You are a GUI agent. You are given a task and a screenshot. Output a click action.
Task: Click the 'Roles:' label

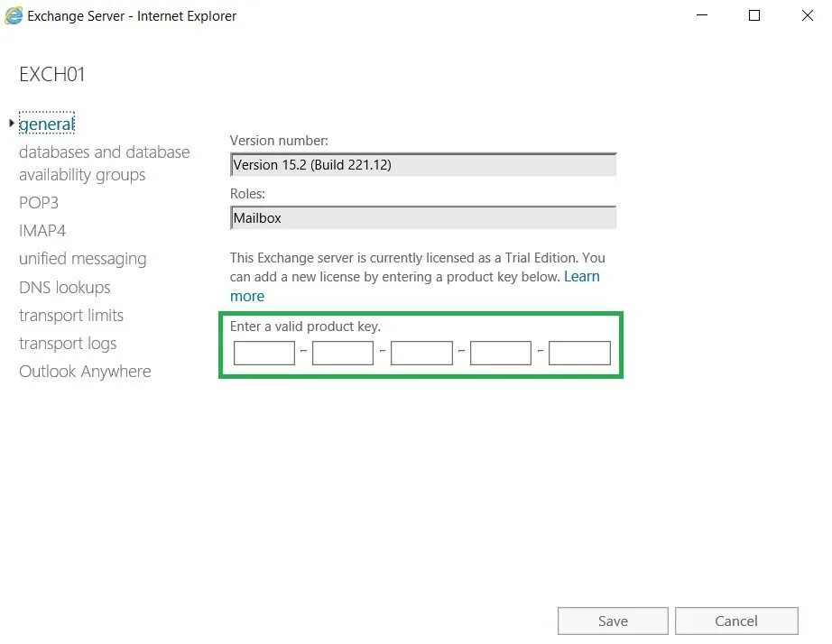tap(247, 194)
